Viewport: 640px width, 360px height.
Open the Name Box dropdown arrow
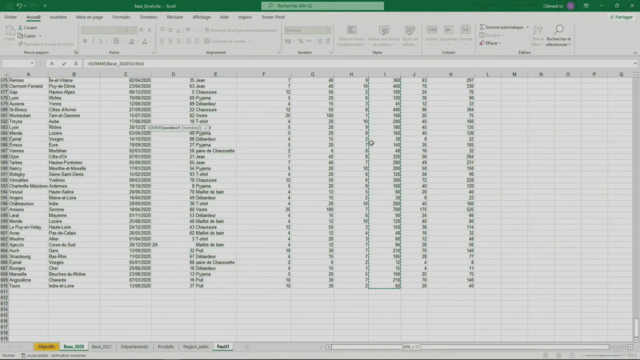[32, 64]
